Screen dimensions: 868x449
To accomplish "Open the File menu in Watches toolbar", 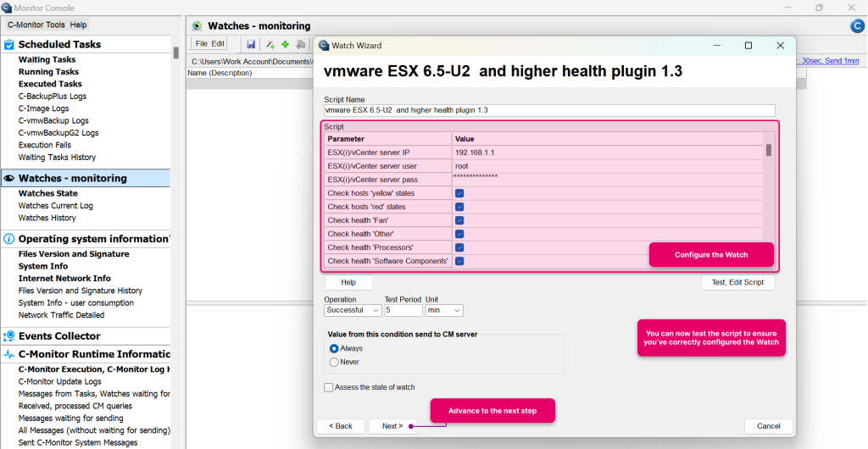I will [202, 44].
